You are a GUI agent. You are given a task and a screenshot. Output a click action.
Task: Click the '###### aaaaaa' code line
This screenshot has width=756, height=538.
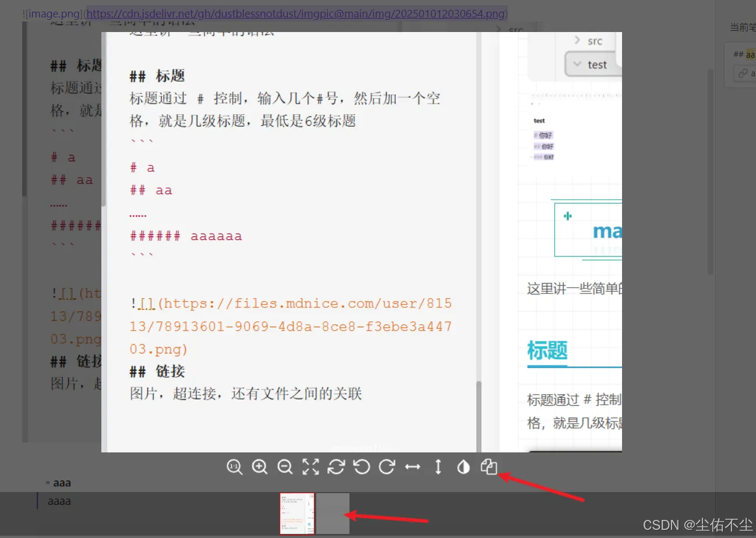tap(186, 236)
